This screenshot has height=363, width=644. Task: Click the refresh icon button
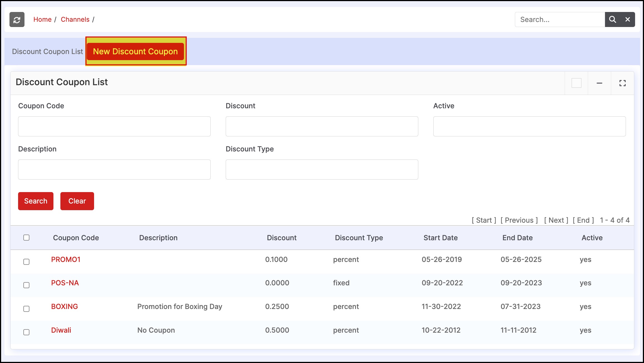pos(17,19)
